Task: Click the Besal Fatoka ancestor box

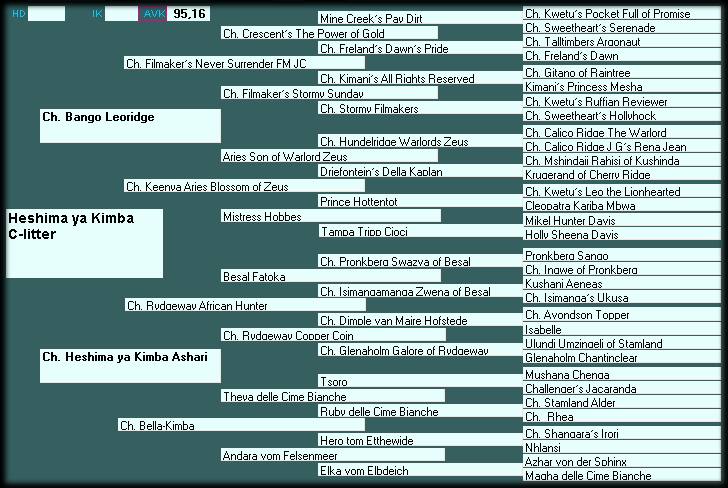Action: click(x=331, y=276)
